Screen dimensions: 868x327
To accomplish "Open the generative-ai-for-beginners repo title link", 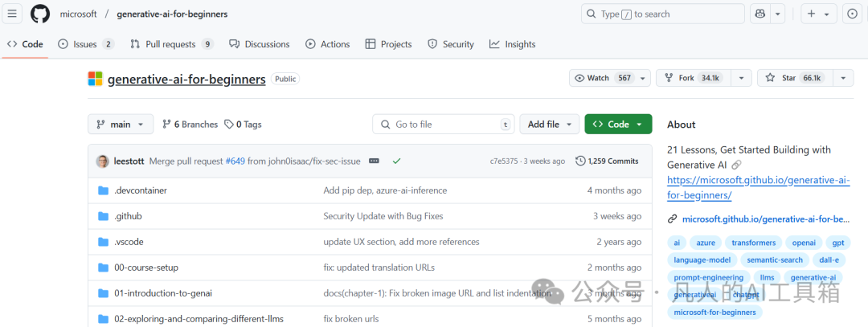I will [x=186, y=79].
